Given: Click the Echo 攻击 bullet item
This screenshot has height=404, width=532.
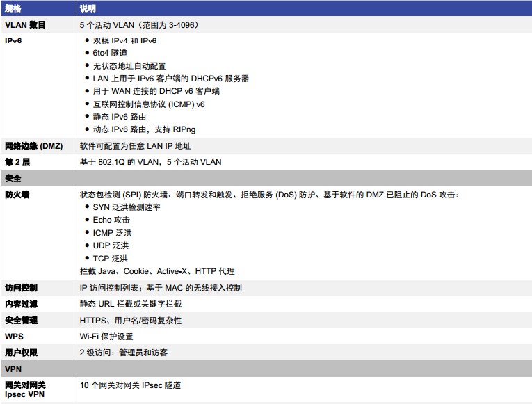Looking at the screenshot, I should [111, 220].
